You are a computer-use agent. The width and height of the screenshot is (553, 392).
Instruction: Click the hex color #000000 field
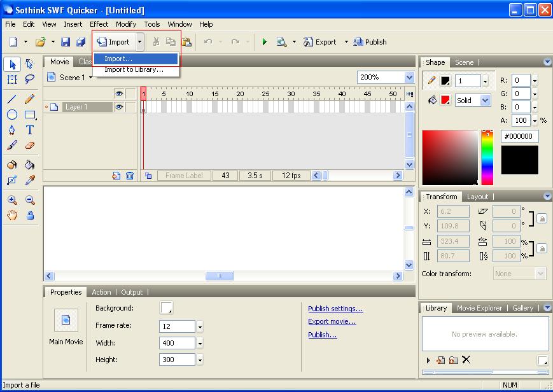point(519,136)
